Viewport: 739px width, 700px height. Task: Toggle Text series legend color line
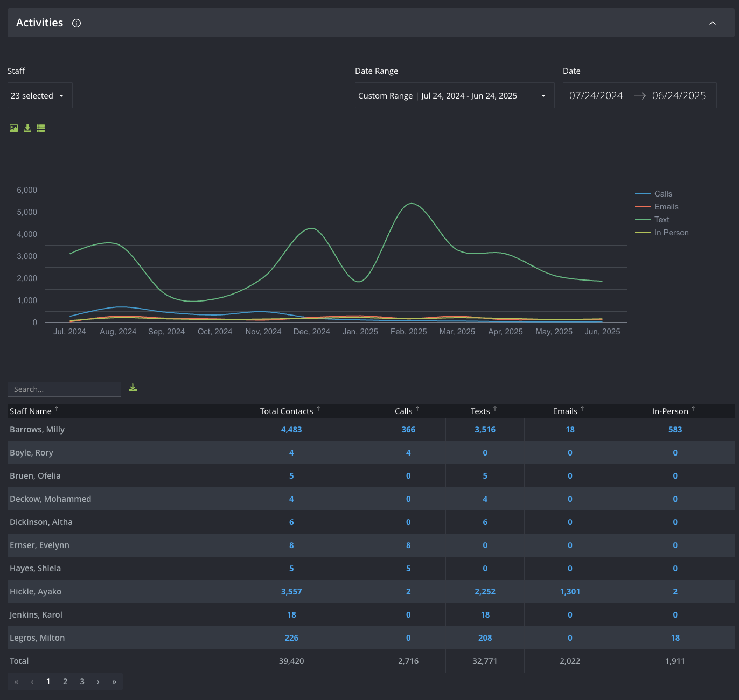pyautogui.click(x=643, y=220)
